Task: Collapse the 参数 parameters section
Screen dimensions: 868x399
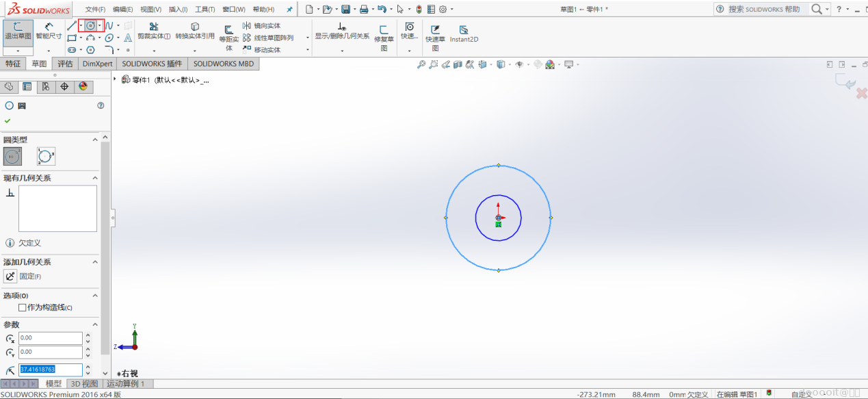Action: (94, 324)
